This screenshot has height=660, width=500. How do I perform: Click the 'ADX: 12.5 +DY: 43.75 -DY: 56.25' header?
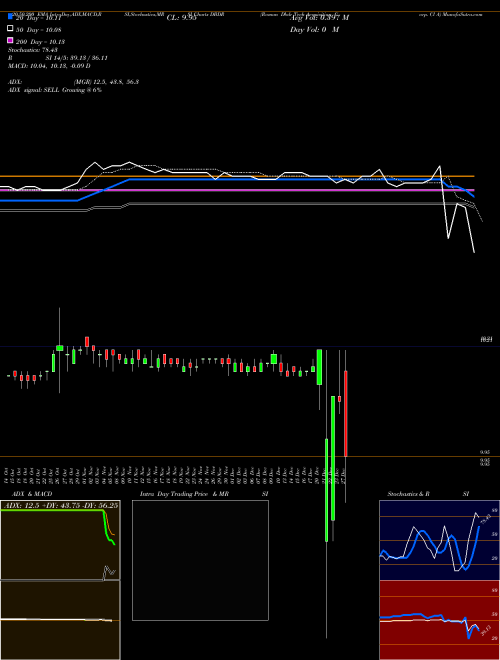coord(60,505)
